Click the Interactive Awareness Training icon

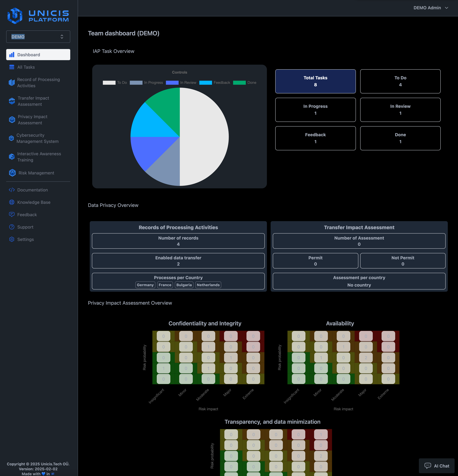tap(12, 157)
